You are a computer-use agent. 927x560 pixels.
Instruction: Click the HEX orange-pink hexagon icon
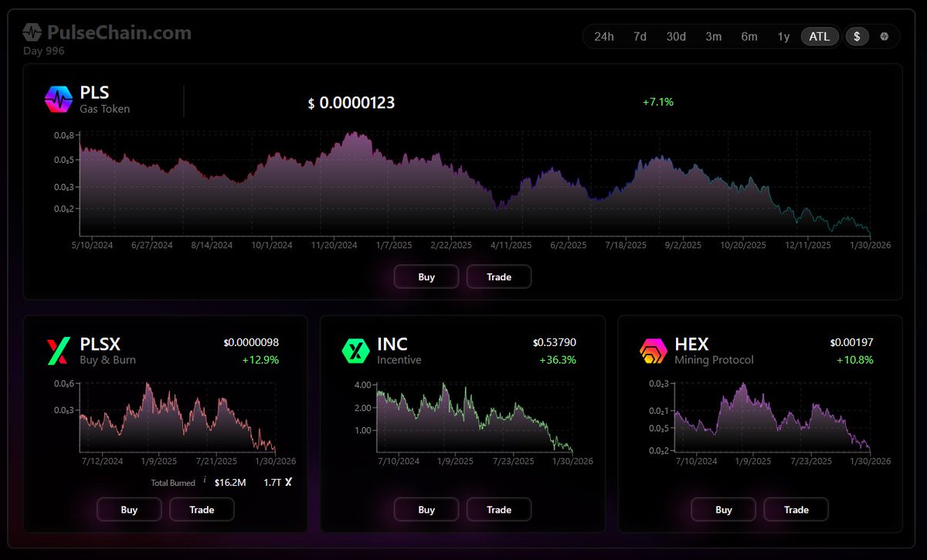coord(654,351)
